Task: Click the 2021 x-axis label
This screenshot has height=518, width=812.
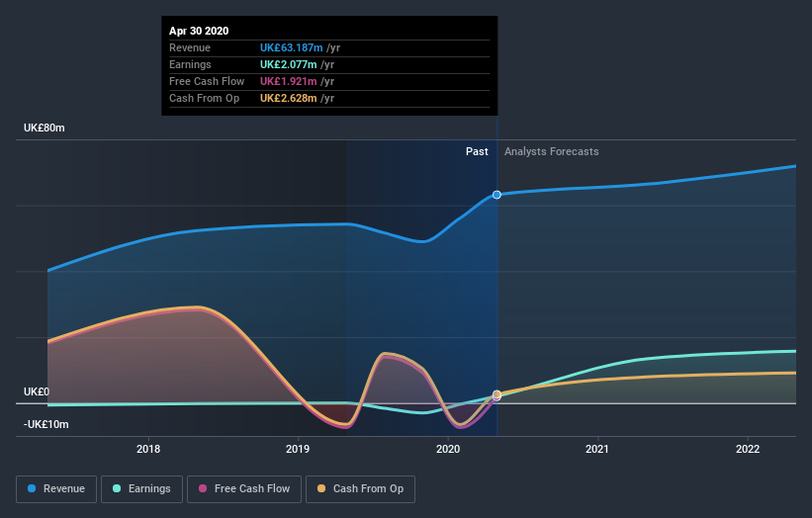Action: tap(597, 449)
